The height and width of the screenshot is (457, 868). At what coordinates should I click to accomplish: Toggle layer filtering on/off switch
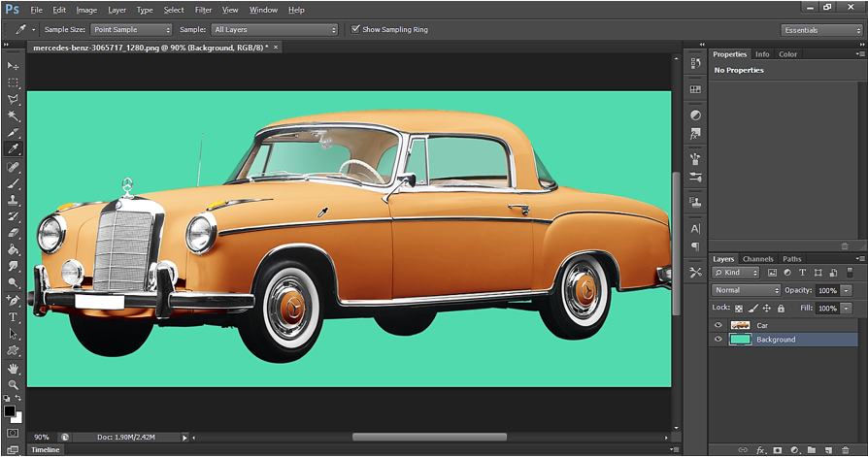851,273
